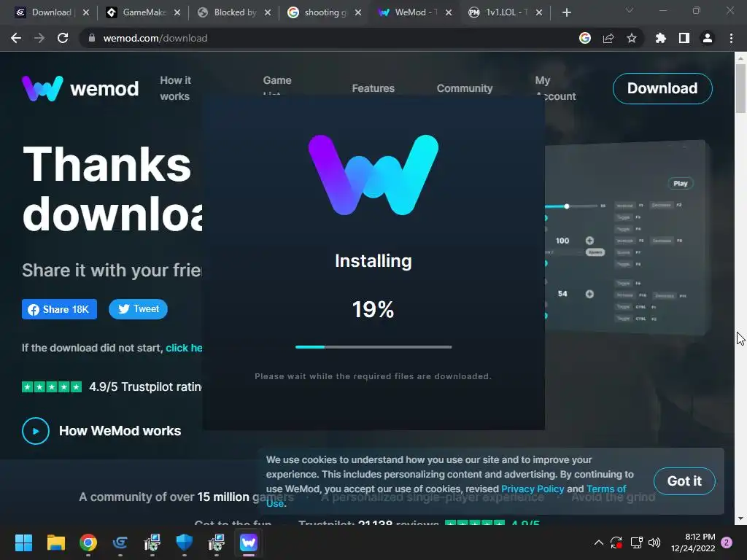Click the WeMod app icon in the taskbar
747x560 pixels.
pos(249,542)
